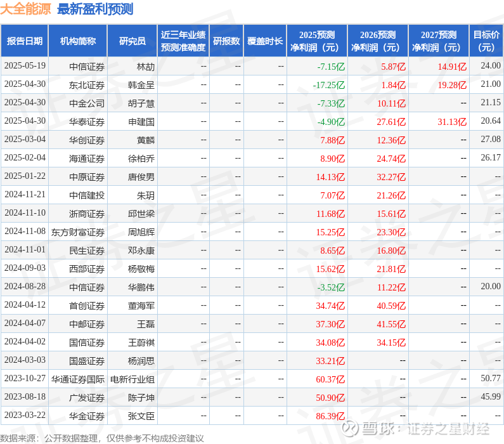This screenshot has width=504, height=444.
Task: Click date 2025-05-19 in first row
Action: (x=25, y=65)
